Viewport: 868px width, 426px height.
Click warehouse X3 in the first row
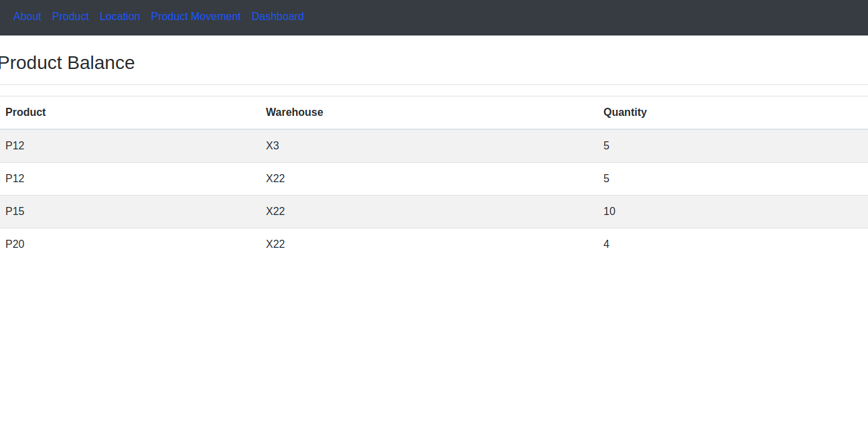[x=273, y=145]
